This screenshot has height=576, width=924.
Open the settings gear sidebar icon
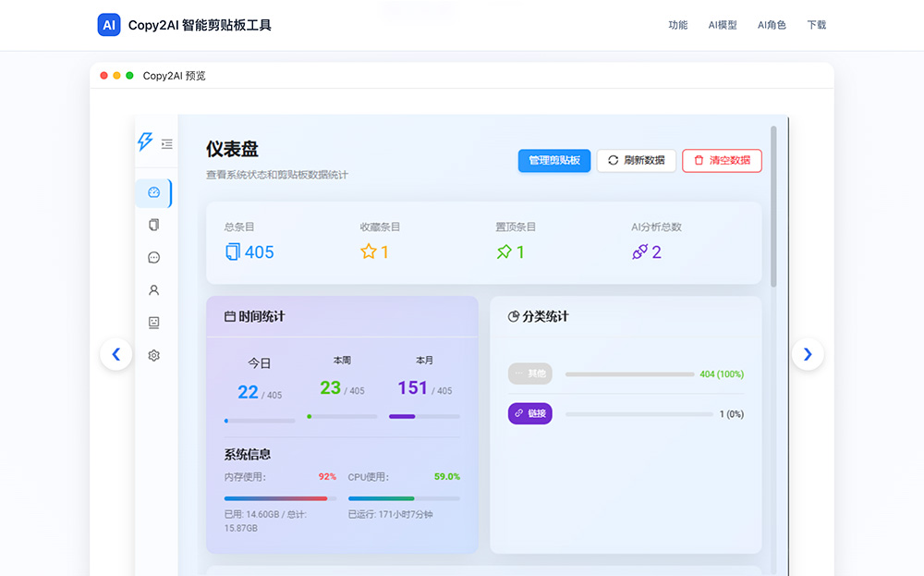click(153, 356)
